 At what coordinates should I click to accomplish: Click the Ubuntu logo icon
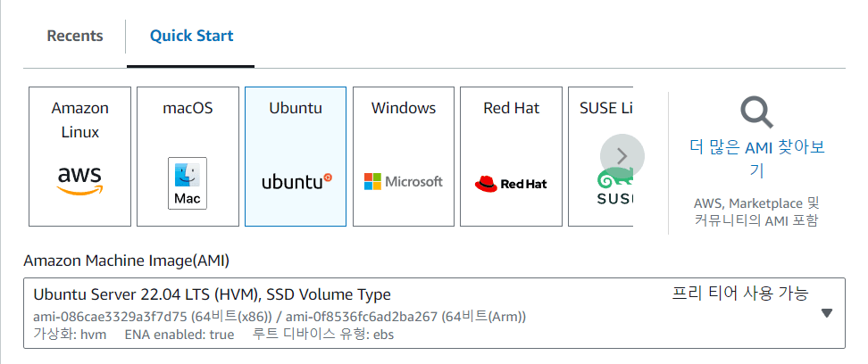click(296, 181)
